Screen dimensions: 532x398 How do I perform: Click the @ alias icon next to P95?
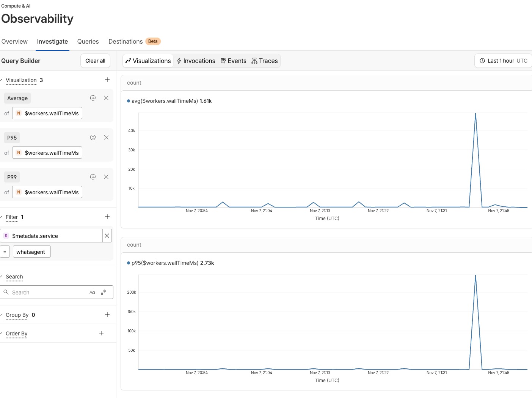93,137
